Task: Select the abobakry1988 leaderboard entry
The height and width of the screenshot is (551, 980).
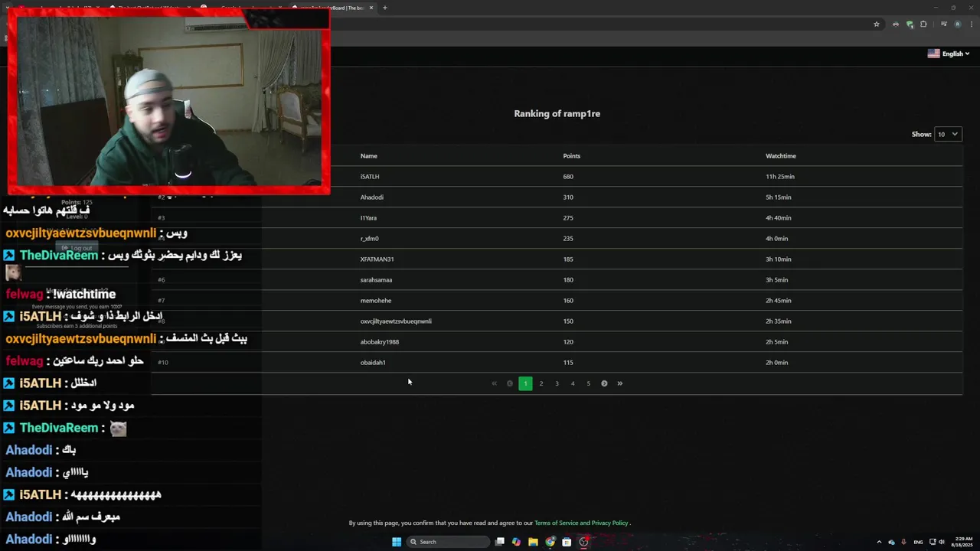Action: click(380, 342)
